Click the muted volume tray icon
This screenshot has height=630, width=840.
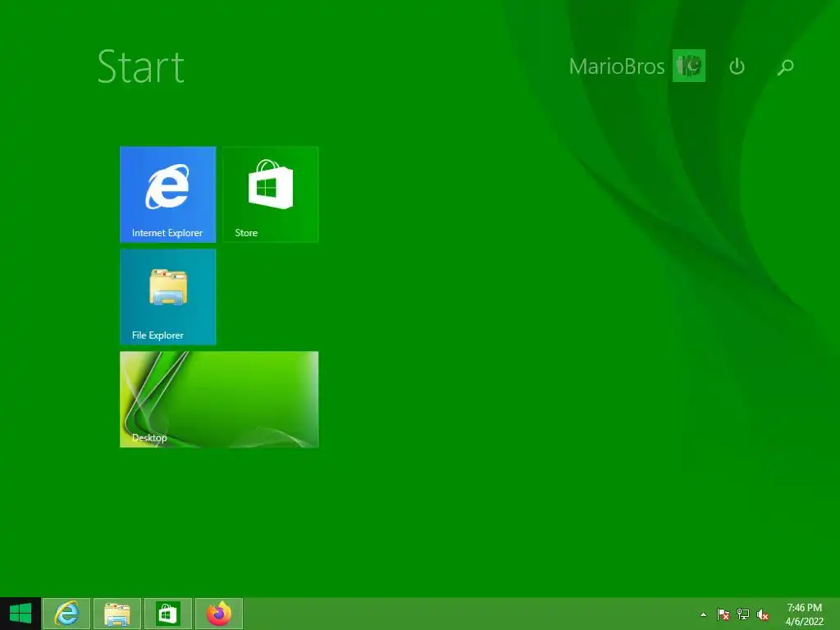(762, 614)
